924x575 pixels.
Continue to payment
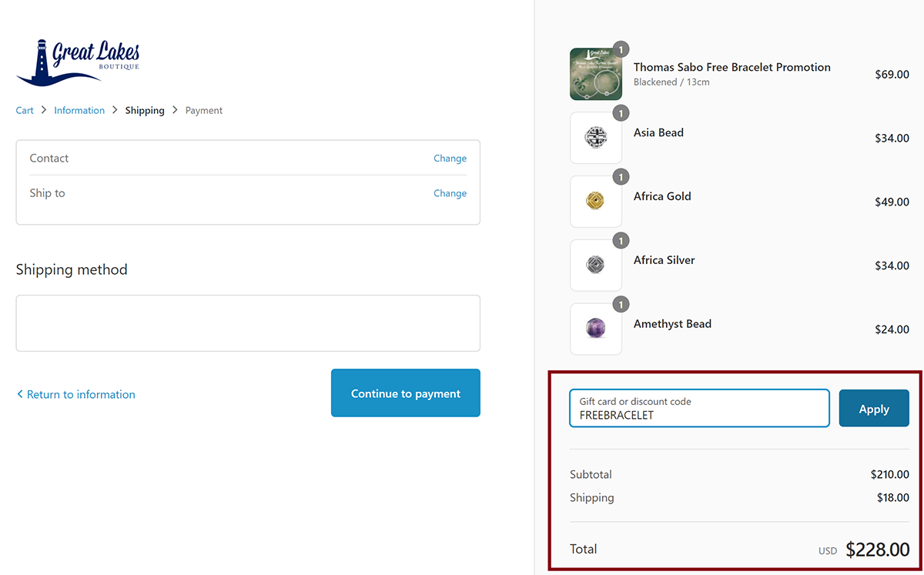406,393
